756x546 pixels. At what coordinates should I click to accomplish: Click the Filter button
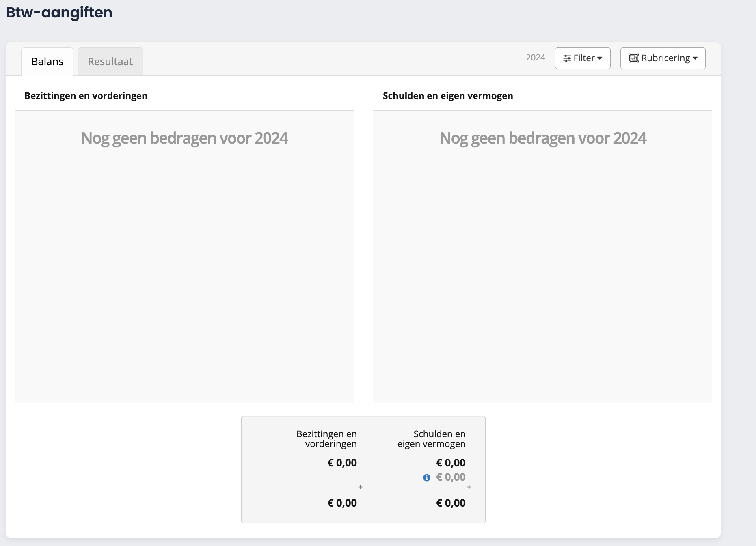tap(583, 58)
